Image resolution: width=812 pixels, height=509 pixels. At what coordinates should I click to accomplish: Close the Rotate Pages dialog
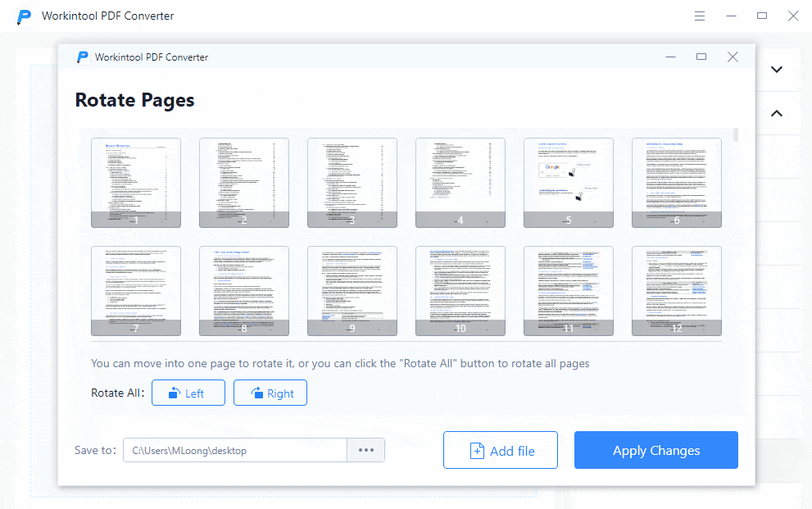click(x=733, y=57)
